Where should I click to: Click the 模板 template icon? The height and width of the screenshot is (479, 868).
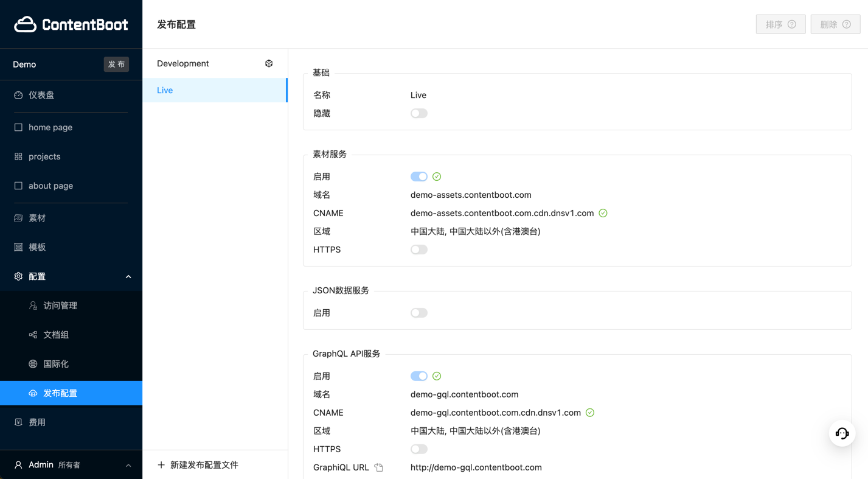point(18,247)
